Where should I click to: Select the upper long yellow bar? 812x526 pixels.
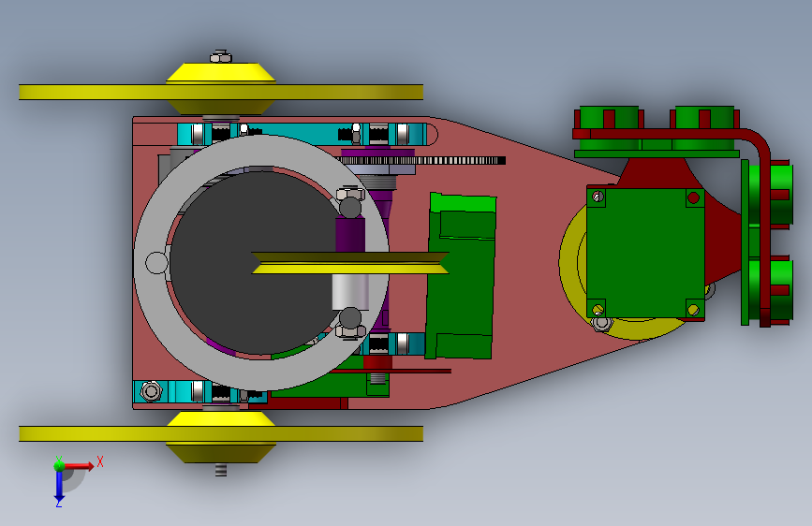tap(221, 92)
